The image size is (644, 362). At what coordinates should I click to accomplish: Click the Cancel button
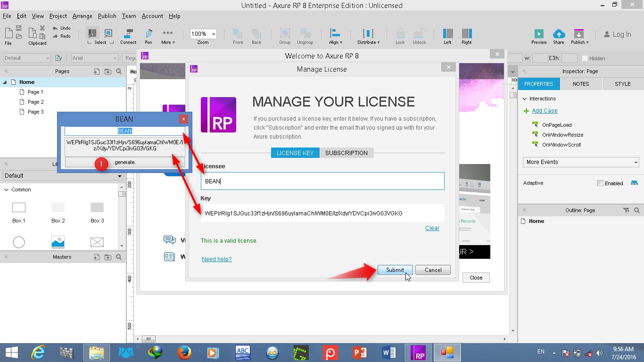click(433, 270)
